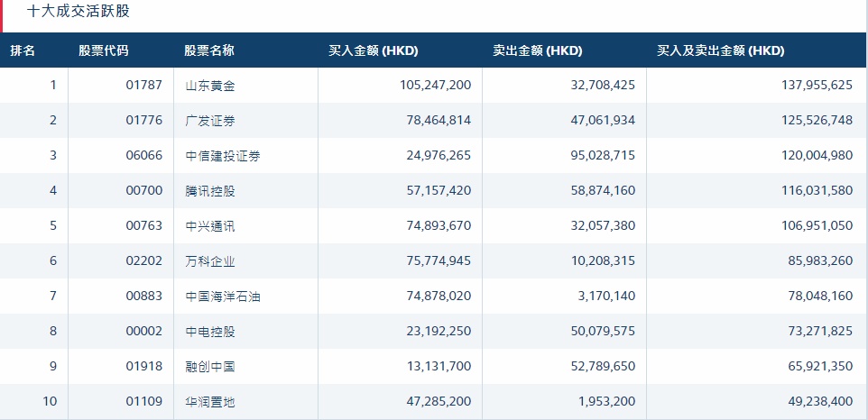Image resolution: width=868 pixels, height=420 pixels.
Task: Select buy amount 57,157,420
Action: [x=439, y=191]
